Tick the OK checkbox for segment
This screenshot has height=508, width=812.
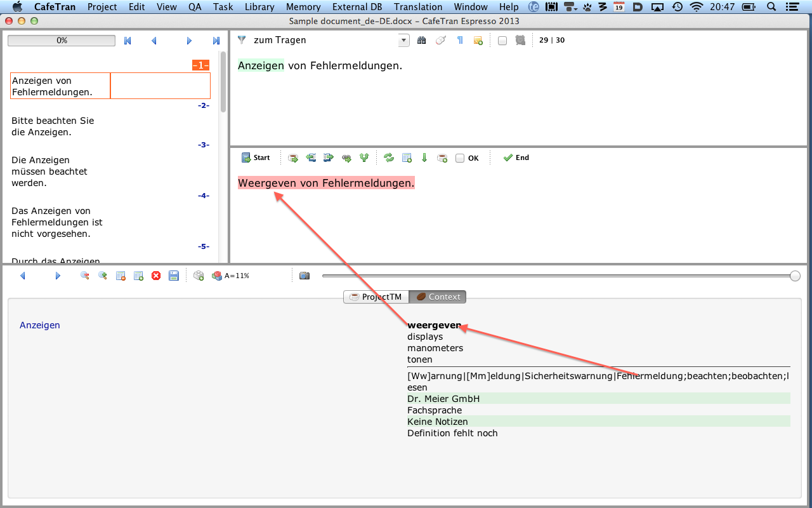pos(460,158)
